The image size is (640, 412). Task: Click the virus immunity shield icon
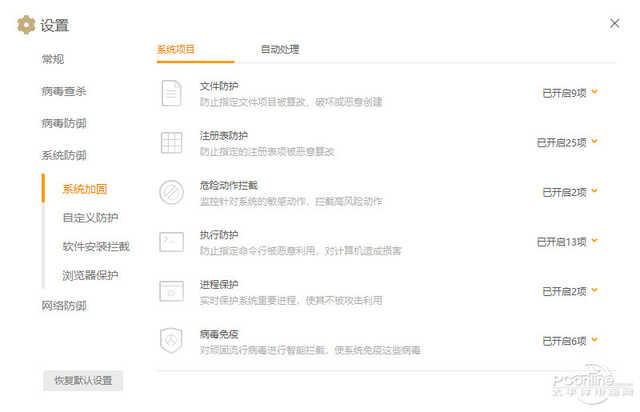click(171, 340)
